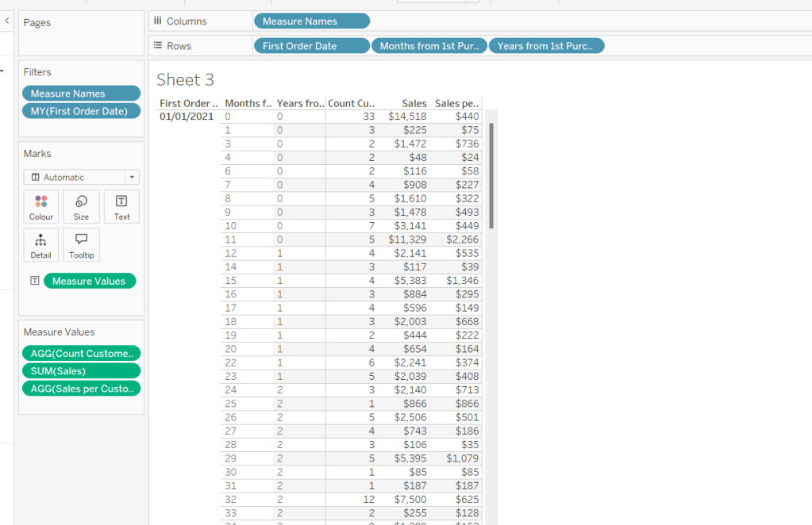The image size is (812, 525).
Task: Click the Sheet 3 title
Action: [185, 79]
